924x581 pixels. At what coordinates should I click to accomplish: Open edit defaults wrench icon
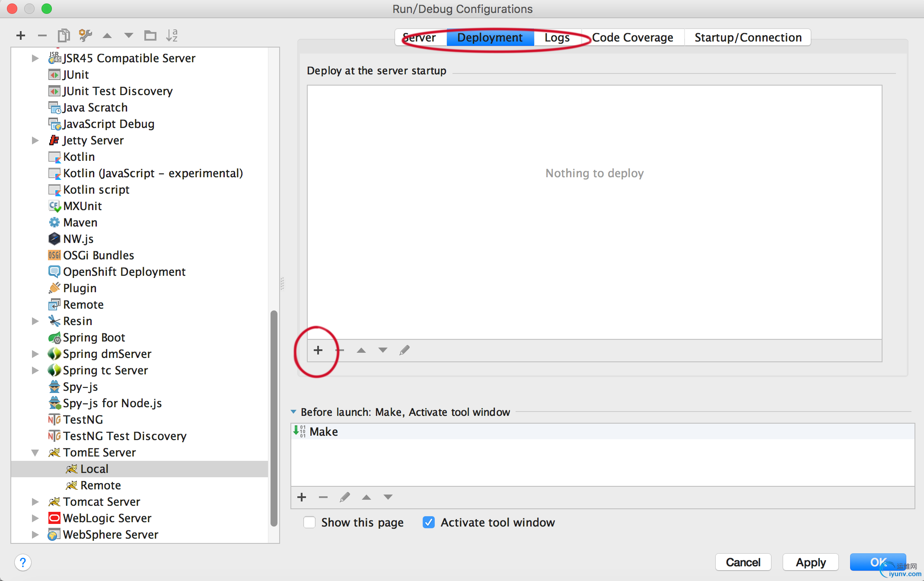click(x=85, y=35)
